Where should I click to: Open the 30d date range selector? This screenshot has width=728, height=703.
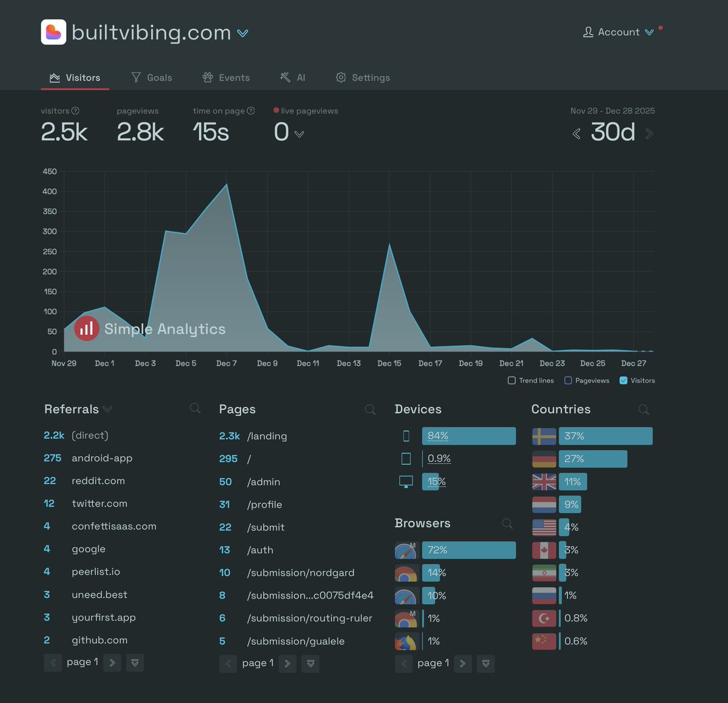click(613, 132)
